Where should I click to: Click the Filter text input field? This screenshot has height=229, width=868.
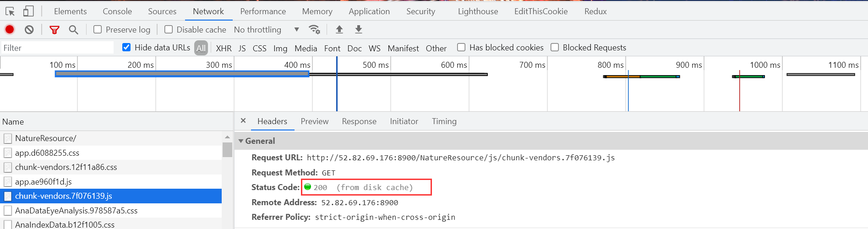tap(57, 48)
